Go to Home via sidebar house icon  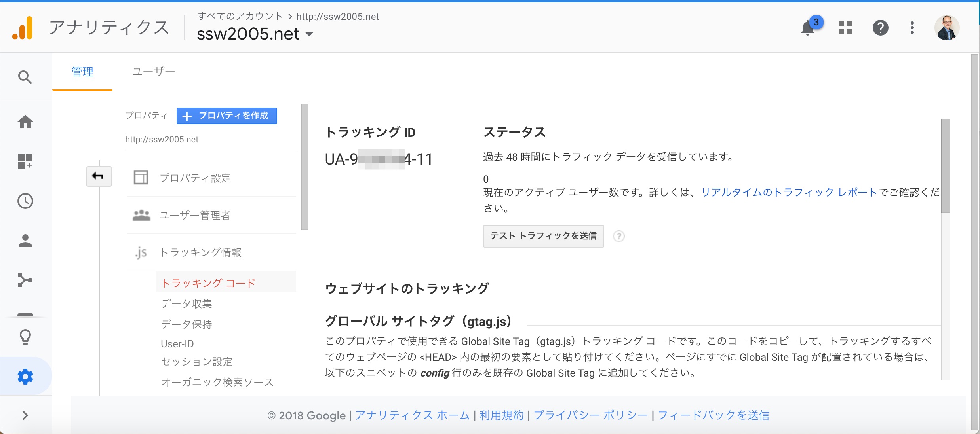tap(25, 122)
